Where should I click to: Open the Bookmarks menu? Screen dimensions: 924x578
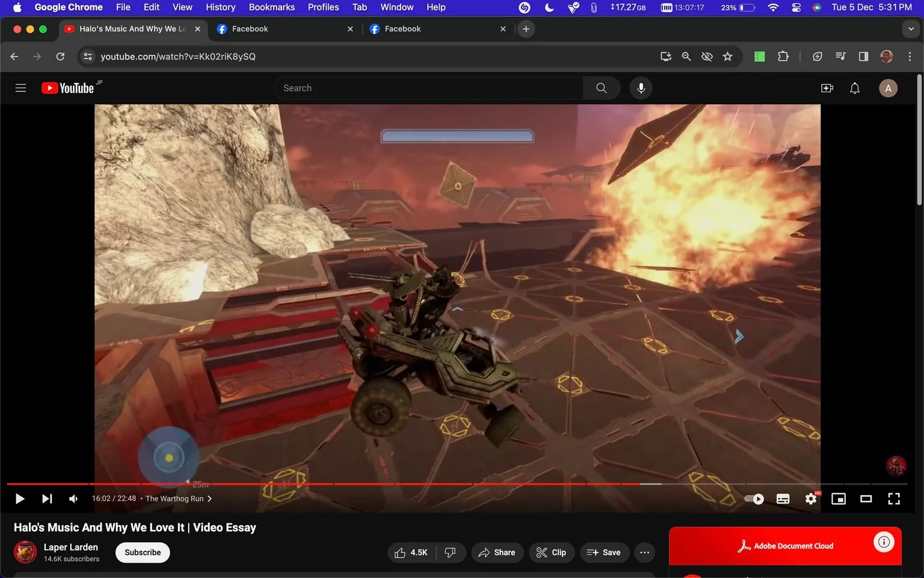[x=272, y=7]
